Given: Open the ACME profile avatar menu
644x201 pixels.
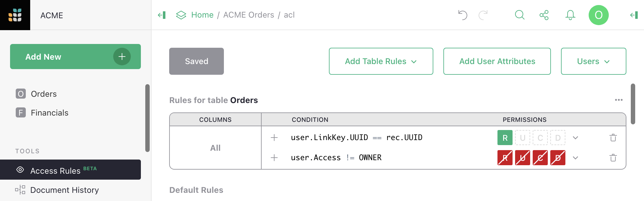Looking at the screenshot, I should click(598, 15).
